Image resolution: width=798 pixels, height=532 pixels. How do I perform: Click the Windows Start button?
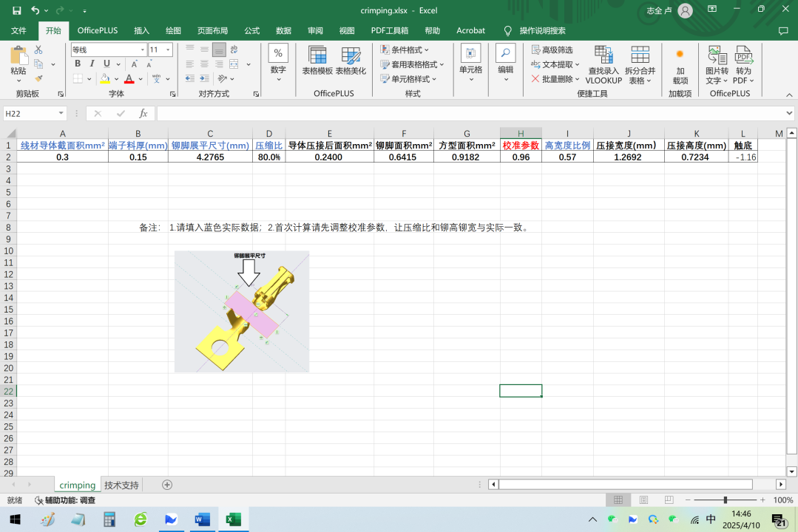16,519
